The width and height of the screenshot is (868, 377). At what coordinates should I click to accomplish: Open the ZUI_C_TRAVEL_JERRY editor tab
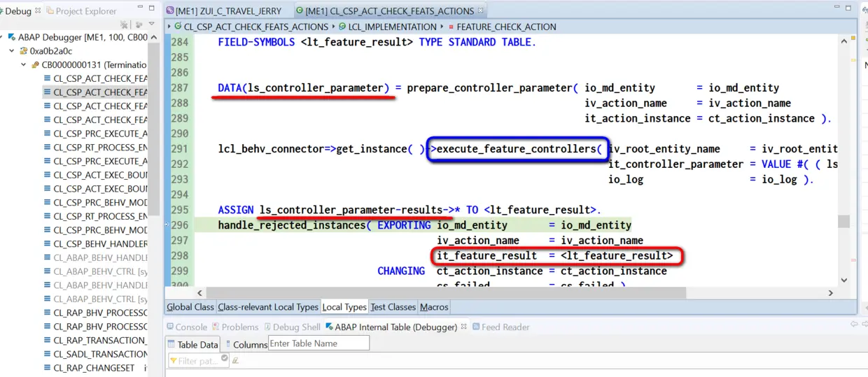click(x=224, y=10)
